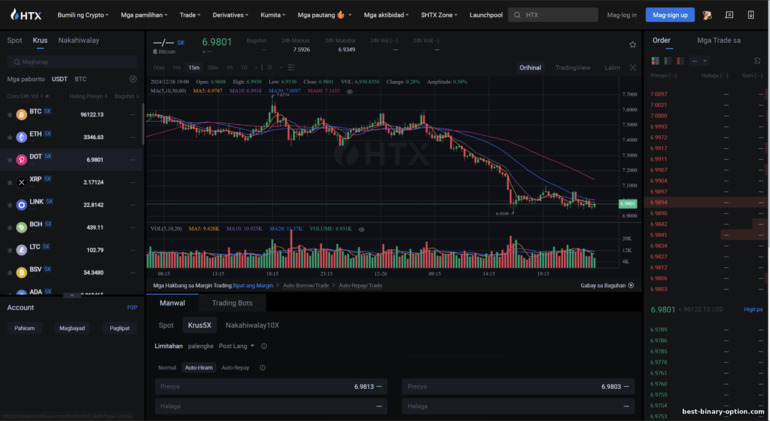The width and height of the screenshot is (770, 421).
Task: Switch to Spot market list tab
Action: (14, 40)
